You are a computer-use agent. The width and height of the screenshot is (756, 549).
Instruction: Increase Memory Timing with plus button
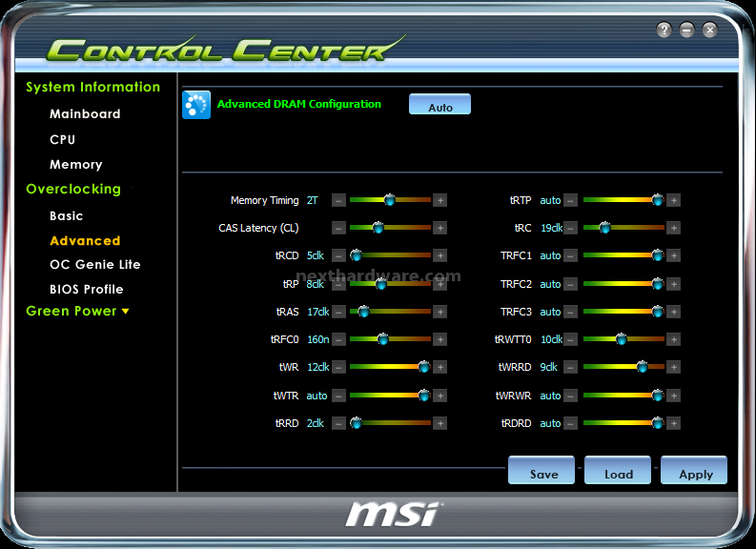click(x=439, y=200)
